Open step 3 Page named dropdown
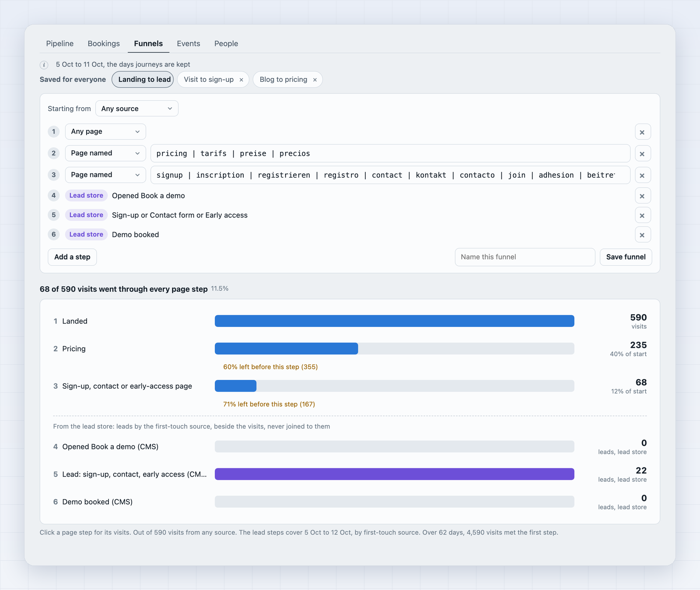 pyautogui.click(x=105, y=175)
